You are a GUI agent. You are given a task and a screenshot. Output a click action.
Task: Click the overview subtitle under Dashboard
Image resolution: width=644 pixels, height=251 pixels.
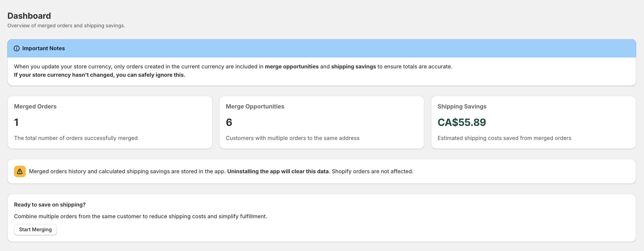66,25
